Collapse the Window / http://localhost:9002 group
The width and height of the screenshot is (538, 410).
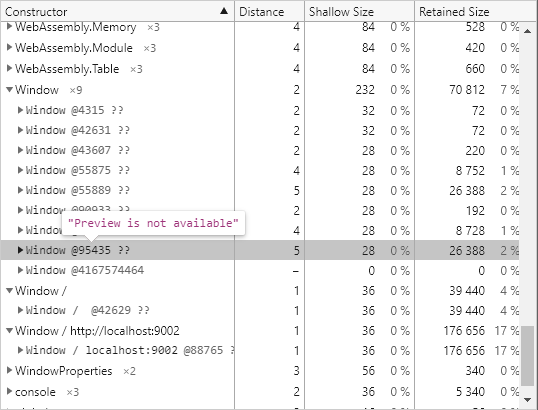coord(10,331)
